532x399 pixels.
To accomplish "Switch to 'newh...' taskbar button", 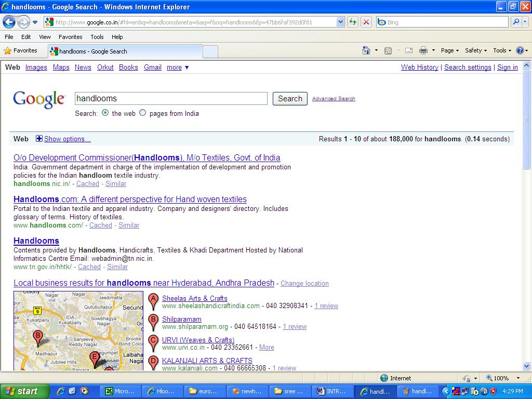I will (247, 391).
